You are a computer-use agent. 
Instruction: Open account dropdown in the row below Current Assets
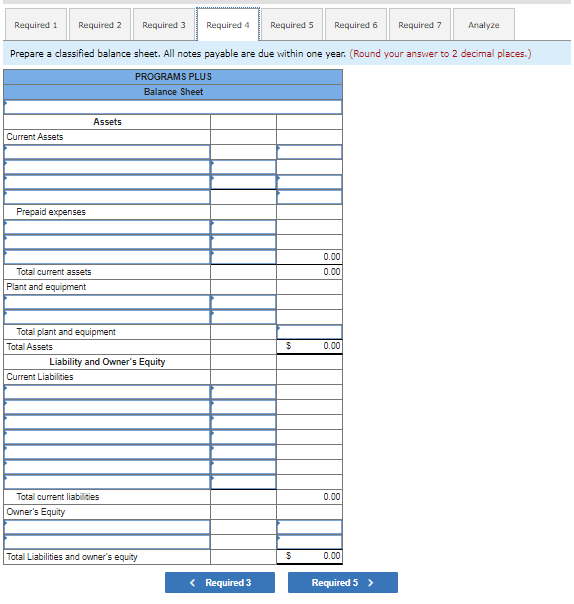click(107, 152)
